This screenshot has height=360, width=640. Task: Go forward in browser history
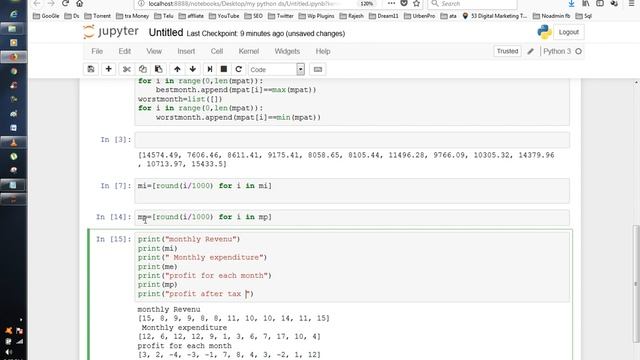click(x=51, y=3)
